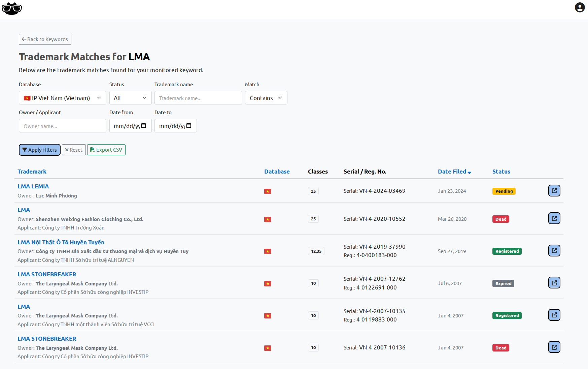Open the Match dropdown set to Contains
The image size is (588, 369).
[266, 98]
